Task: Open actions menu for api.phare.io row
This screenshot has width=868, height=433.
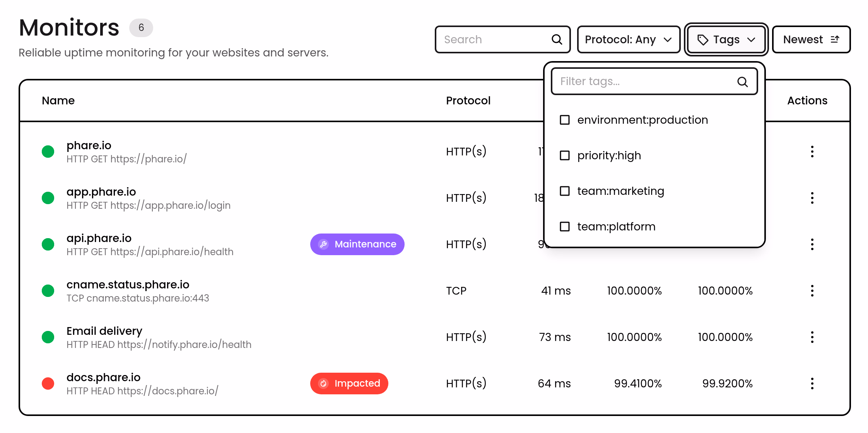Action: coord(812,244)
